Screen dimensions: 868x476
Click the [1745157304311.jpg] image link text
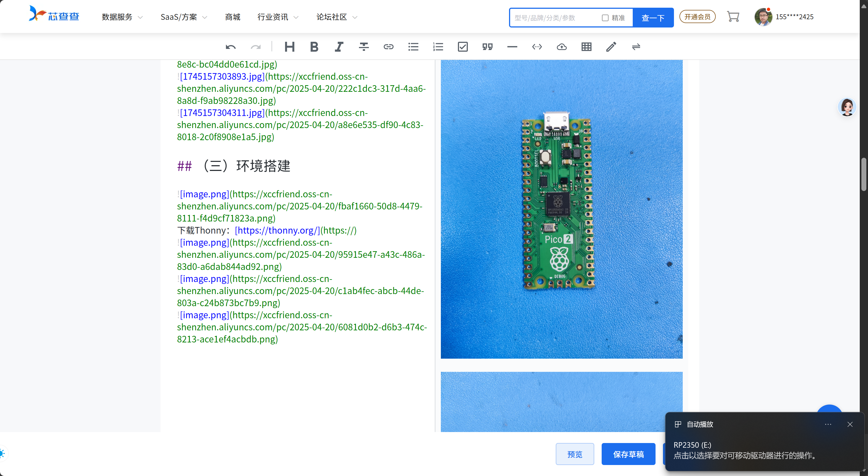[222, 112]
